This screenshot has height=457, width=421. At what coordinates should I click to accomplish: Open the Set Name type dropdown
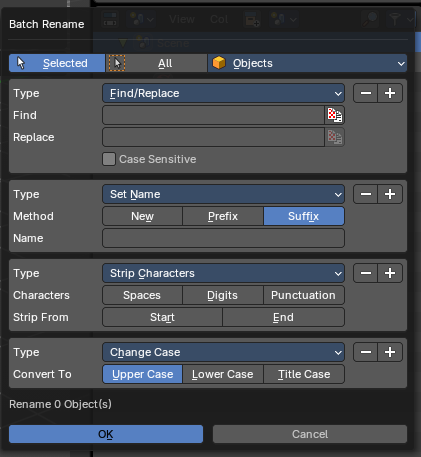tap(223, 194)
